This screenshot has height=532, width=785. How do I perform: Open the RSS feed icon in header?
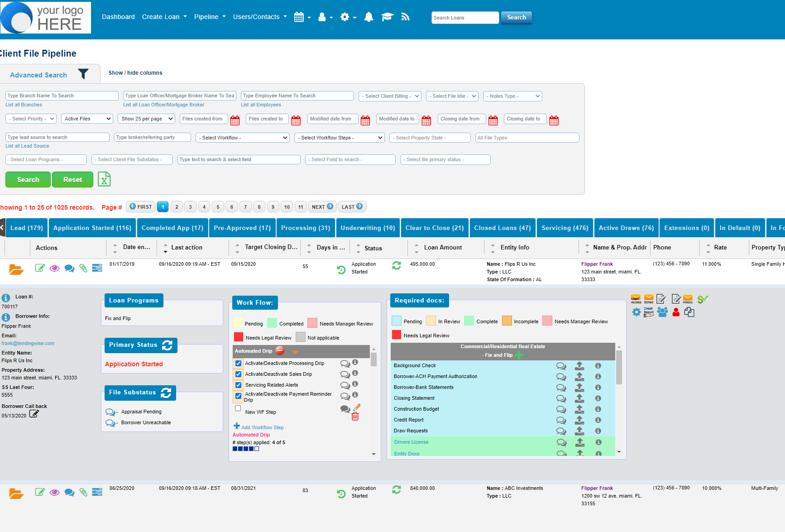click(x=405, y=17)
